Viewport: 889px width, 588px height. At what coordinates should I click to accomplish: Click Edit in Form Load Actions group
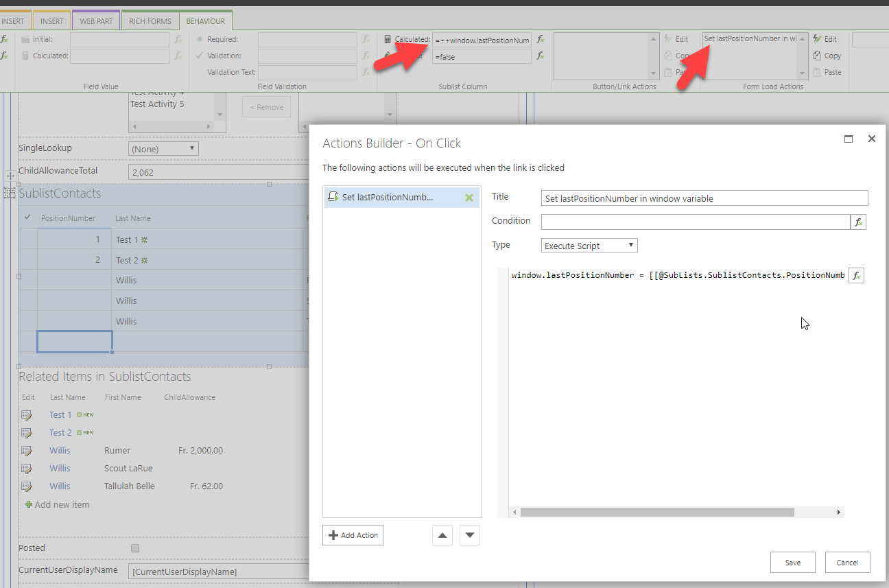(x=825, y=39)
